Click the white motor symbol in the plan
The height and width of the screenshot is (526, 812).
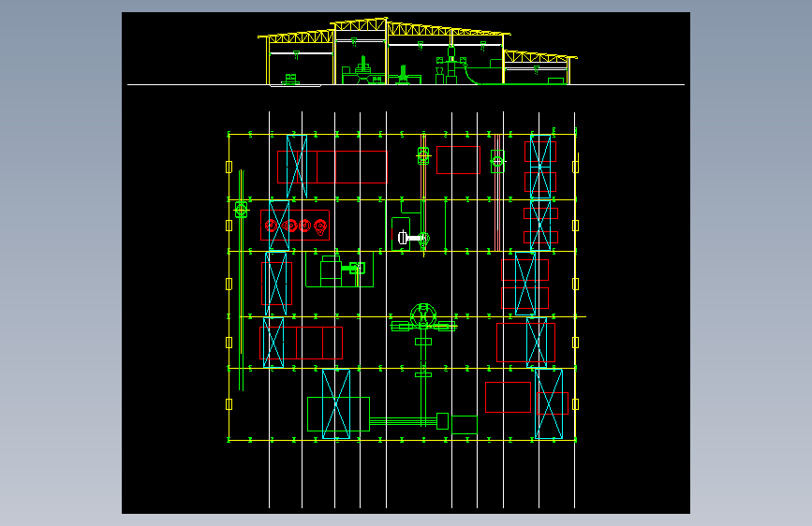coord(408,238)
